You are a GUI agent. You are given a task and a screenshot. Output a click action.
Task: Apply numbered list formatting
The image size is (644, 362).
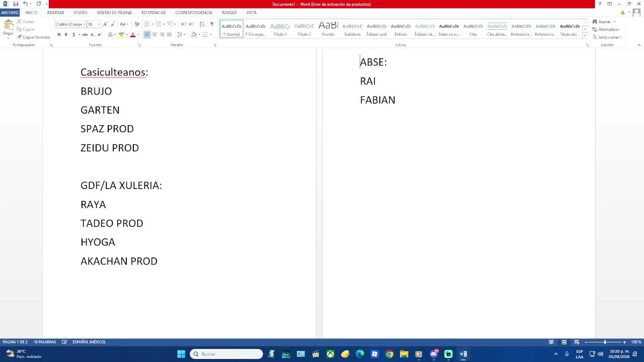[x=158, y=24]
